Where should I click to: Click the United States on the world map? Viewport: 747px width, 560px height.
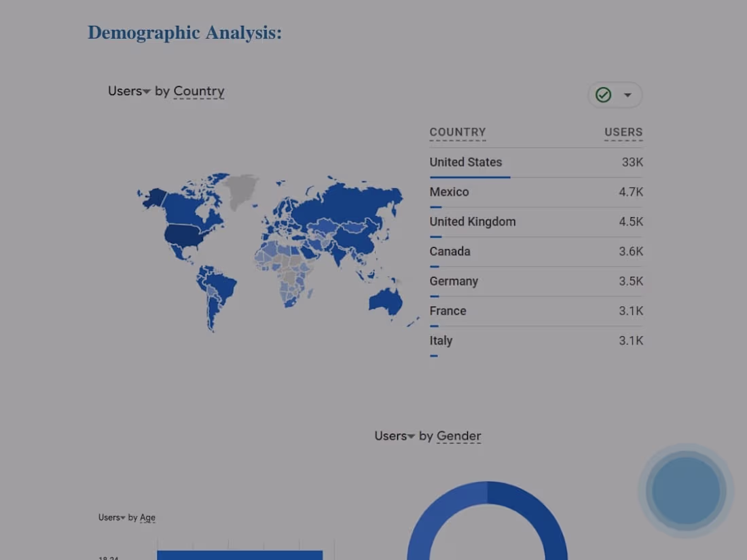click(183, 236)
